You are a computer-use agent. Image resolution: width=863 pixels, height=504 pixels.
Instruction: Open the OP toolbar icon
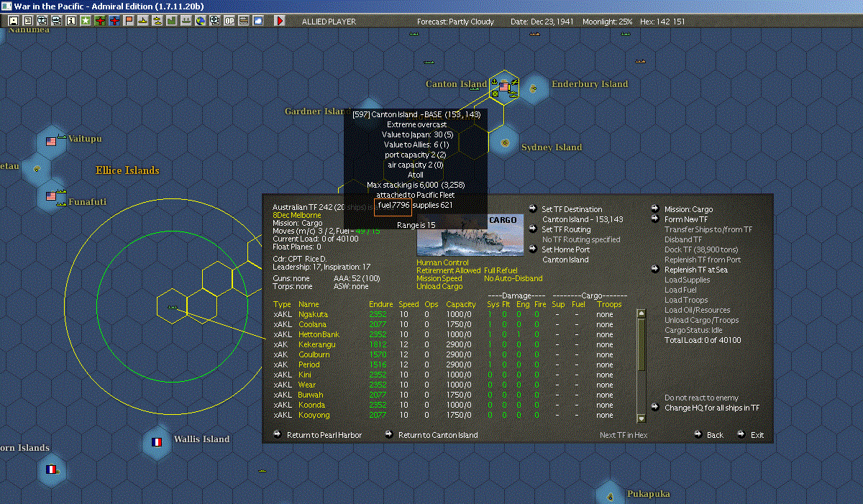229,21
